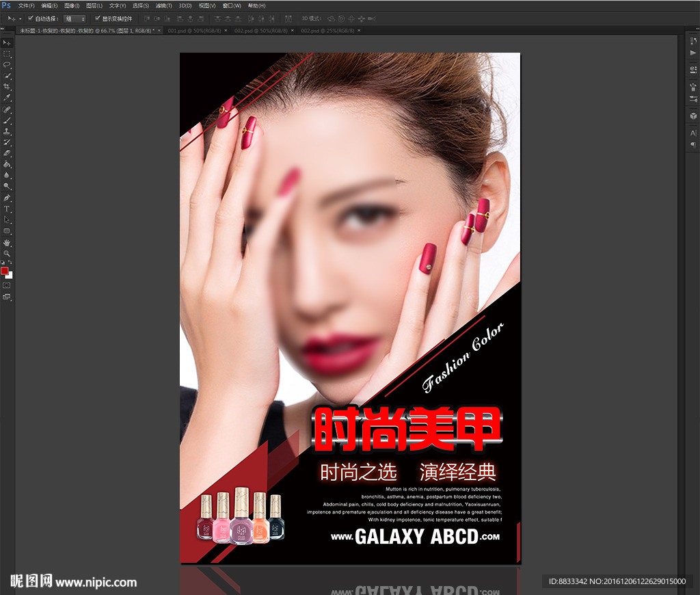This screenshot has width=700, height=595.
Task: Open the Move tool preset picker arrow
Action: pos(20,18)
